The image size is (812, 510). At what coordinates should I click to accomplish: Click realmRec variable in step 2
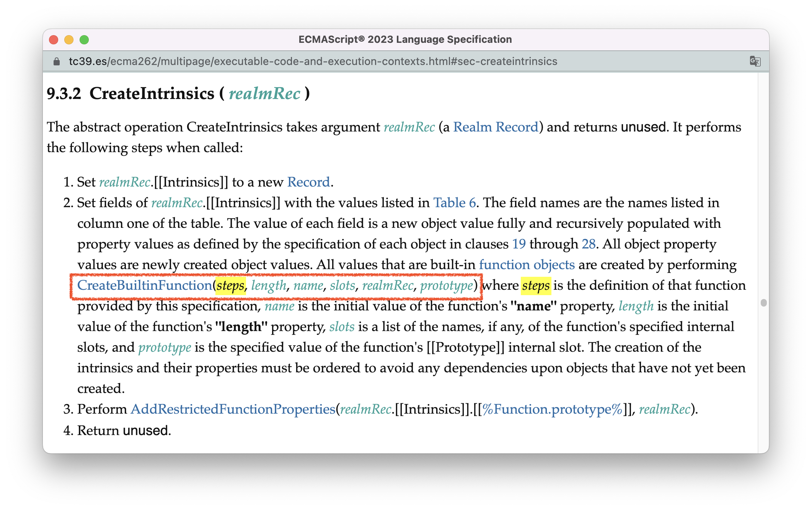[x=177, y=203]
